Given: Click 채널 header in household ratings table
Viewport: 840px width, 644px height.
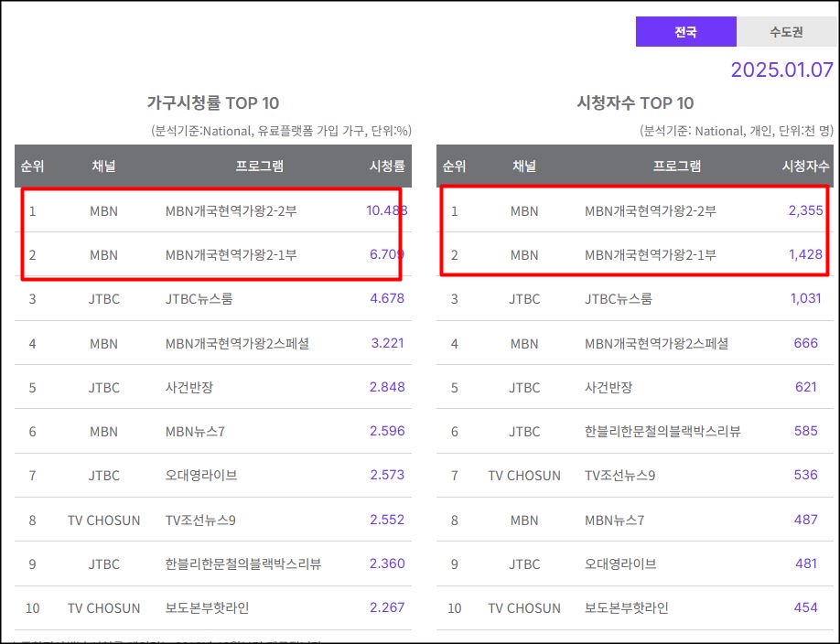Looking at the screenshot, I should tap(103, 166).
